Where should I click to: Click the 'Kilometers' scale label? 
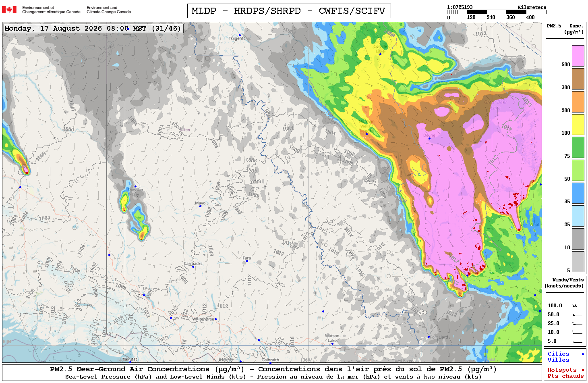pyautogui.click(x=532, y=7)
